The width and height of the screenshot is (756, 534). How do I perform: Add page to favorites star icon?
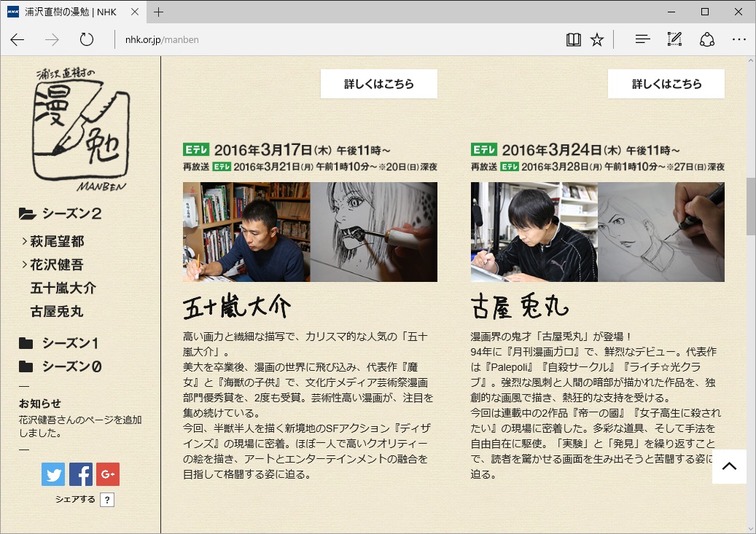597,39
